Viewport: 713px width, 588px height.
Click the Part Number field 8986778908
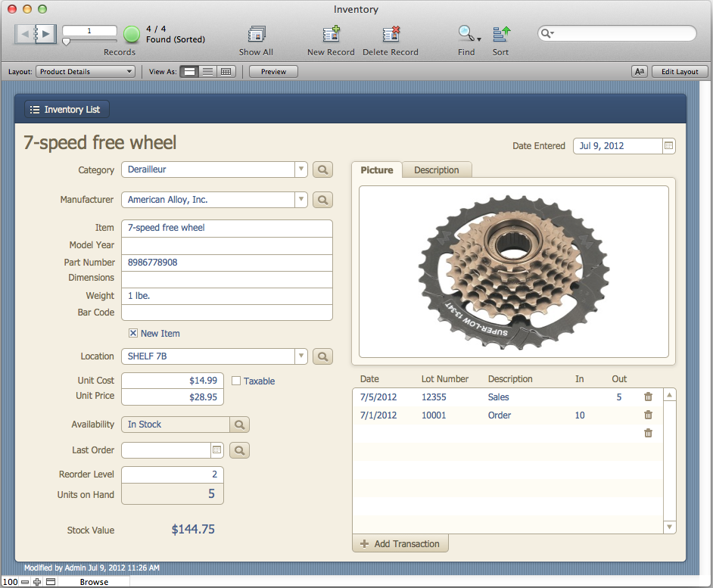pyautogui.click(x=227, y=263)
